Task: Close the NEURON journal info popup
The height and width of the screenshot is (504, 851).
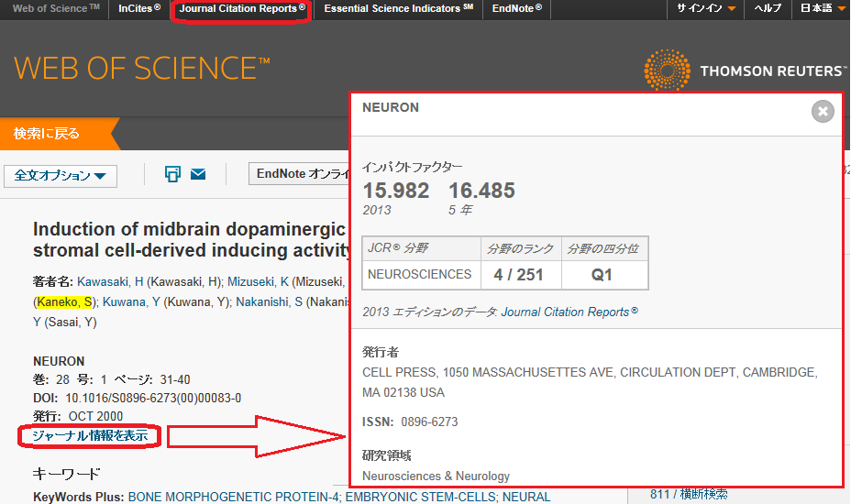Action: coord(823,111)
